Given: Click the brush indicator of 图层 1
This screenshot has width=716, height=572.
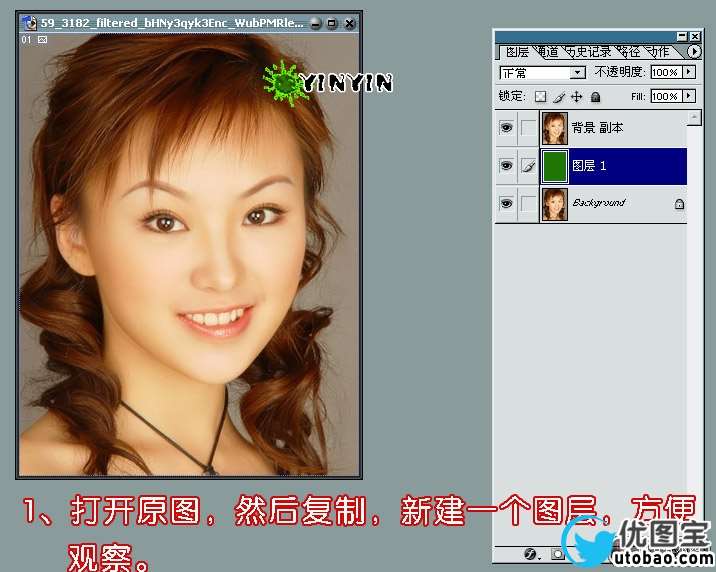Looking at the screenshot, I should (528, 165).
